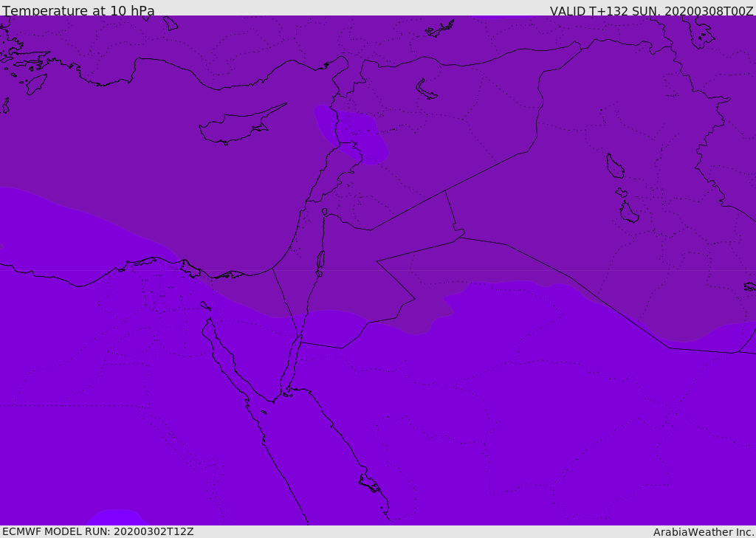Image resolution: width=756 pixels, height=538 pixels.
Task: Click the Dead Sea outline
Action: [x=320, y=260]
